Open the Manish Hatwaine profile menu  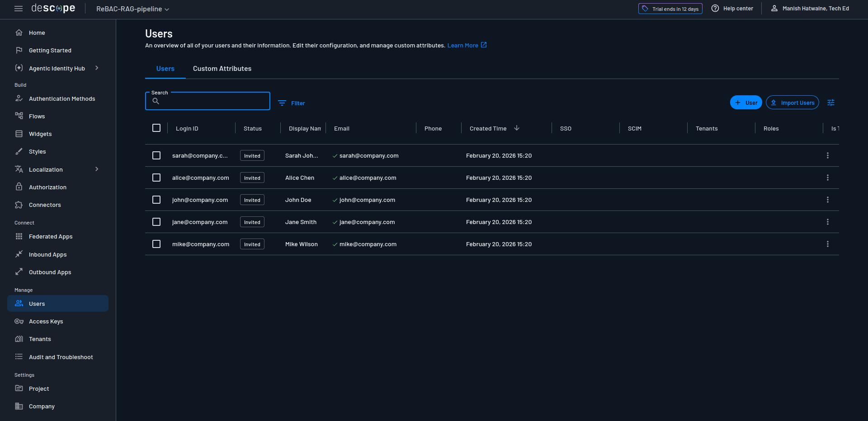click(809, 8)
